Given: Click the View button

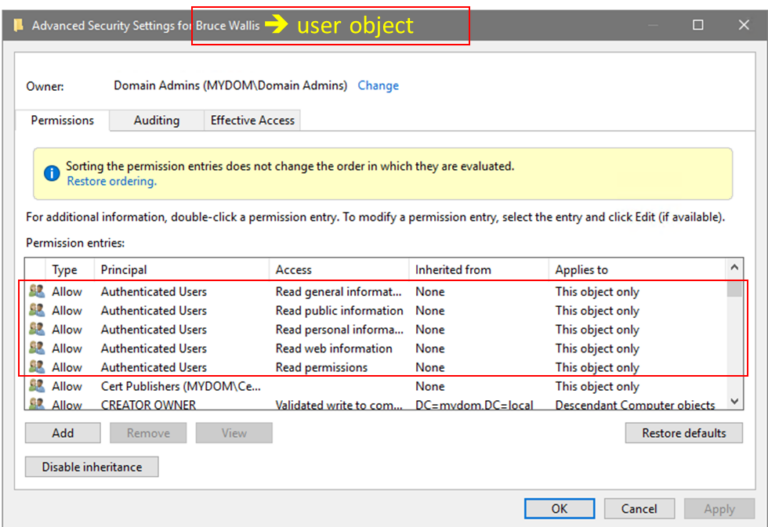Looking at the screenshot, I should pyautogui.click(x=234, y=433).
